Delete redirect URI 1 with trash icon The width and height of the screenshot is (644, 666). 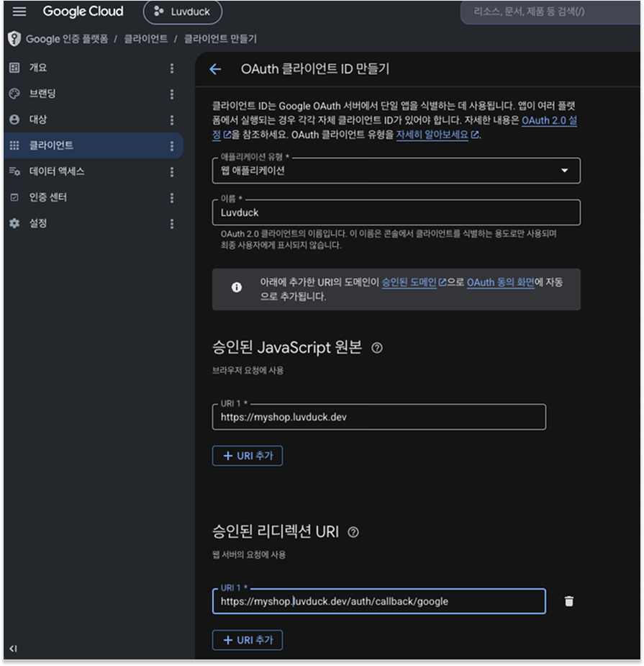[x=569, y=601]
